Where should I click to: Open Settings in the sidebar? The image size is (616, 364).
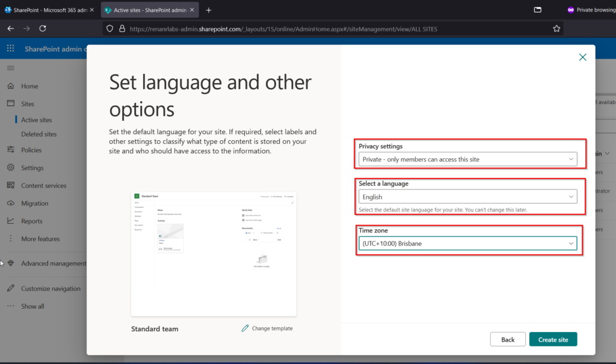[x=32, y=168]
